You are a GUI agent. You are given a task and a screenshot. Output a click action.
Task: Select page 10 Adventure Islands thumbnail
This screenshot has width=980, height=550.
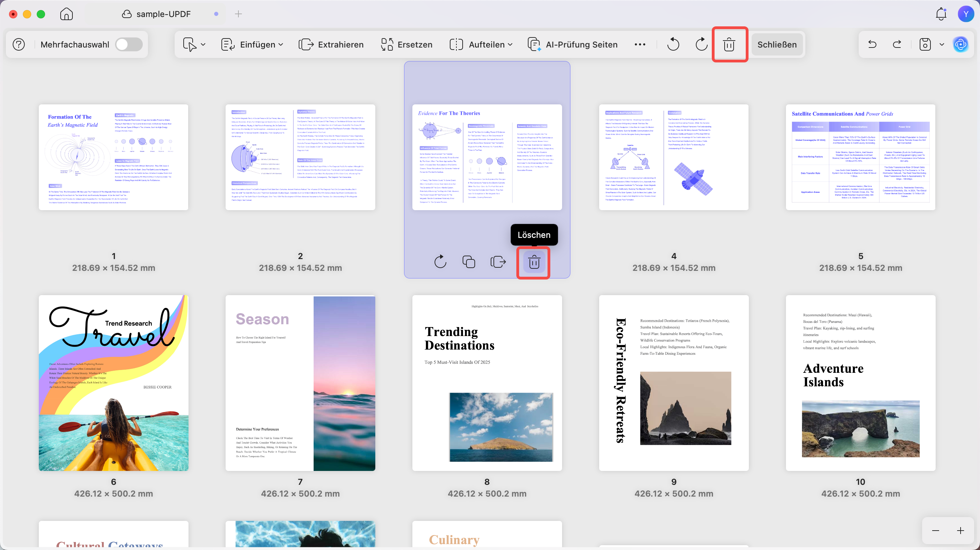pos(860,383)
